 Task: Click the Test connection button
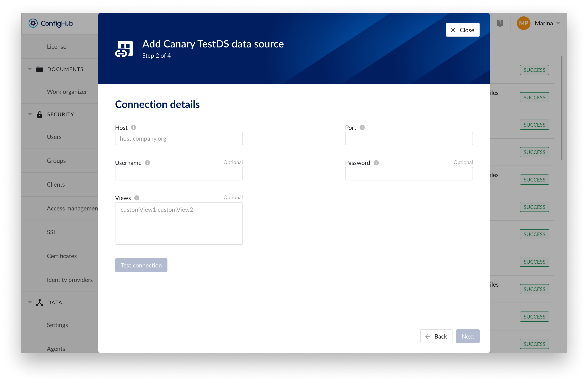[x=141, y=265]
